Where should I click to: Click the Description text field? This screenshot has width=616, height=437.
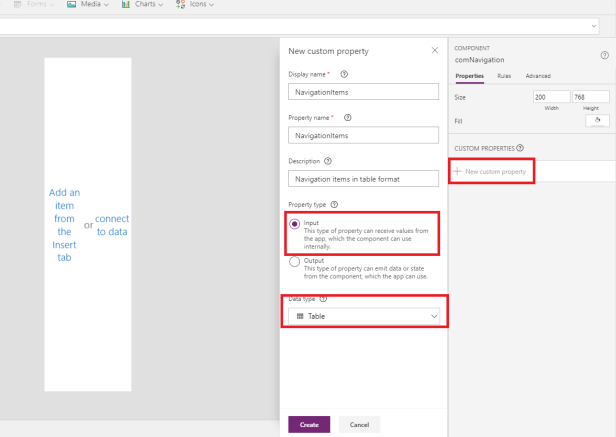[x=363, y=179]
